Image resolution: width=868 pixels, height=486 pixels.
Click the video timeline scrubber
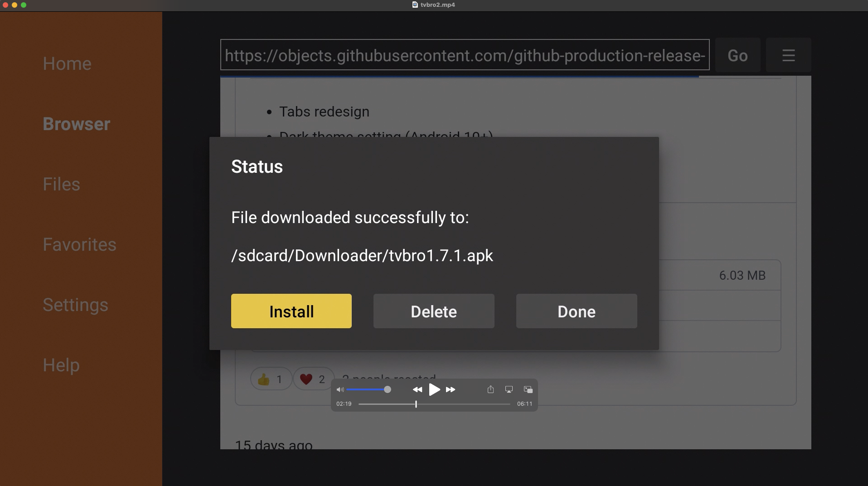point(434,404)
